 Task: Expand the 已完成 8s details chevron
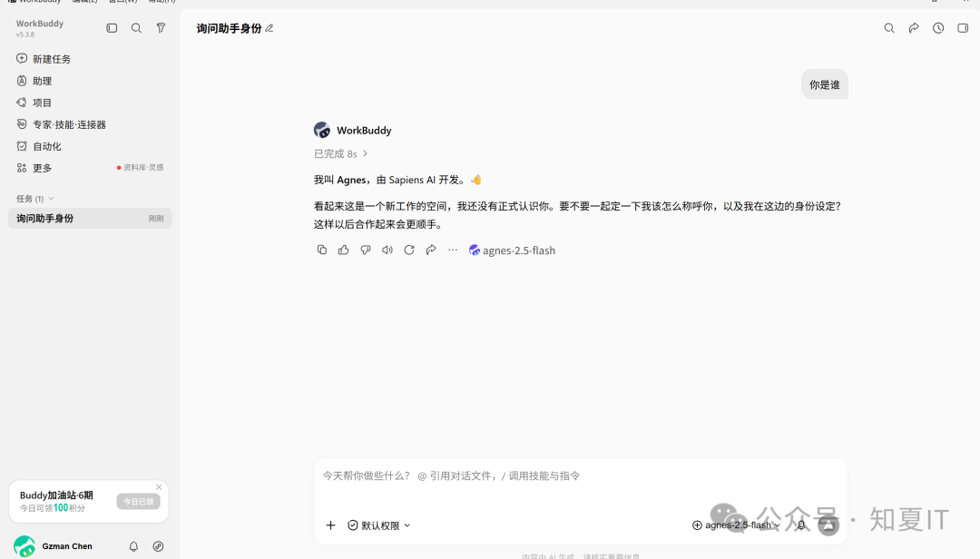pos(366,154)
